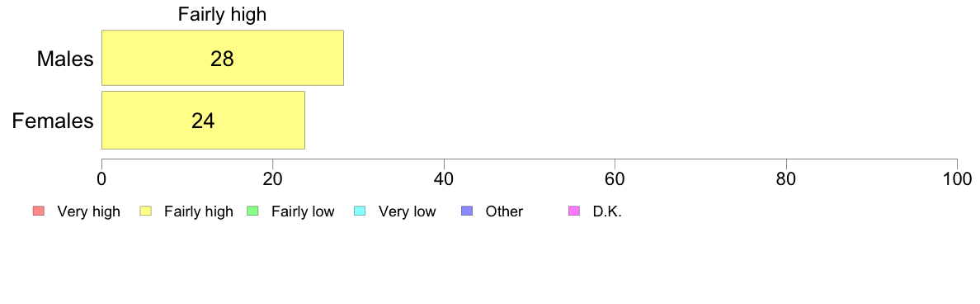This screenshot has height=304, width=980.
Task: Select the value 28 inside Males bar
Action: coord(223,59)
